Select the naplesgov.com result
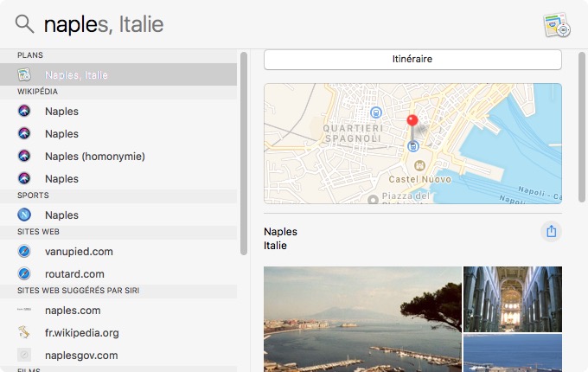 tap(81, 355)
